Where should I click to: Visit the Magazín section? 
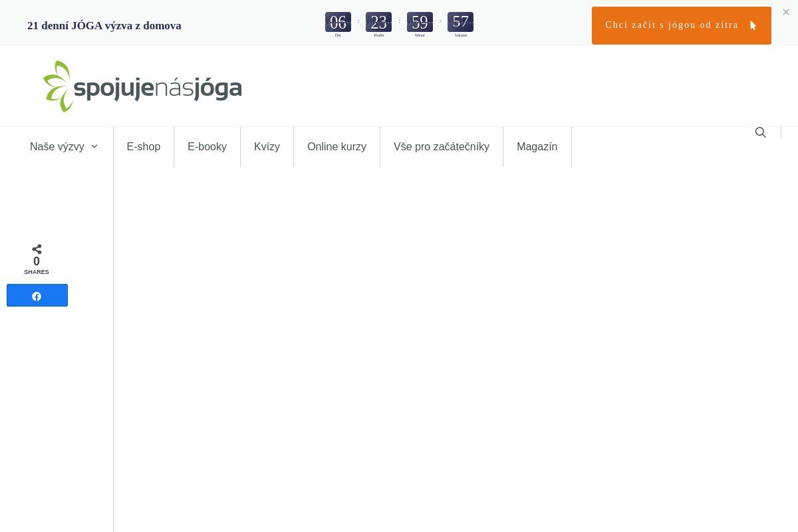537,146
